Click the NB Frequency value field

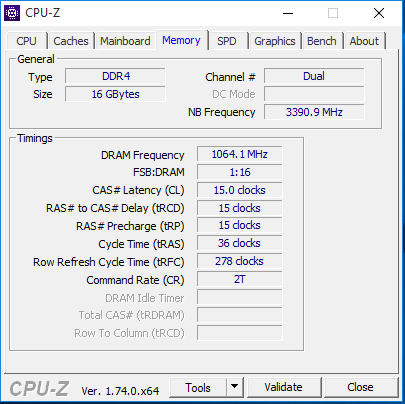pos(314,112)
